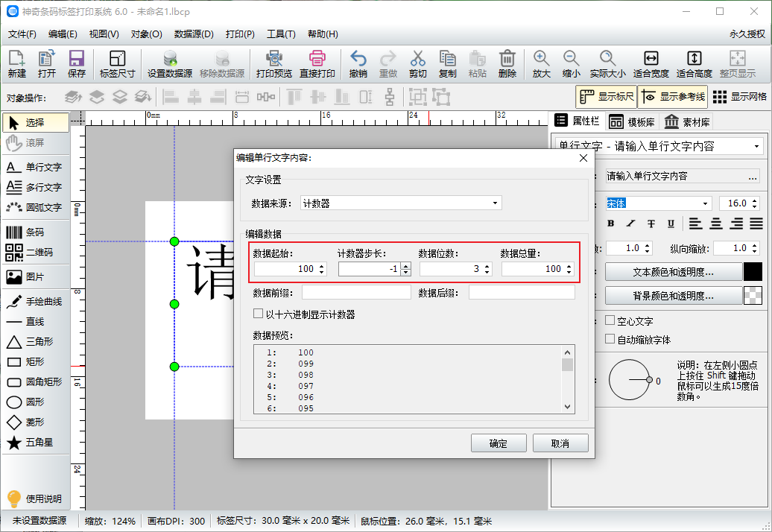Expand the object selector dropdown 单行文字
This screenshot has width=772, height=532.
pos(756,147)
